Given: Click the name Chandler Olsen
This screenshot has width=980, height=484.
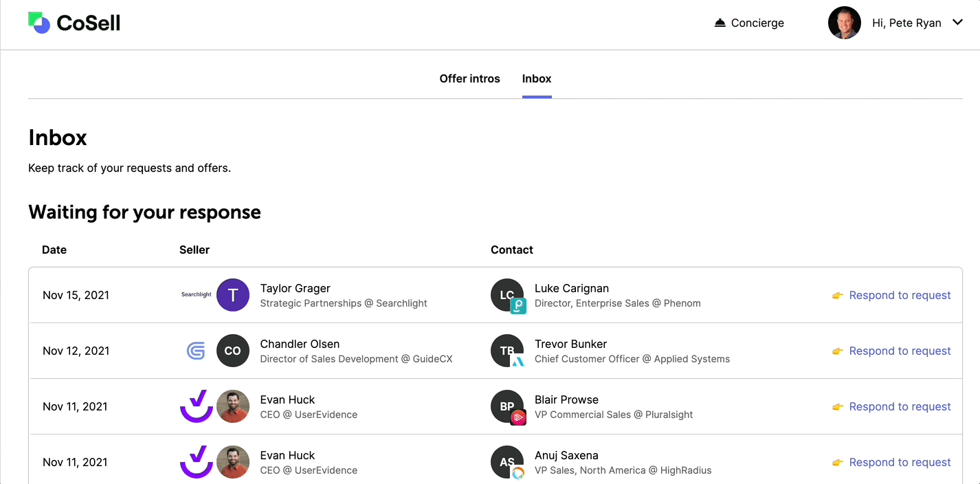Looking at the screenshot, I should point(300,344).
